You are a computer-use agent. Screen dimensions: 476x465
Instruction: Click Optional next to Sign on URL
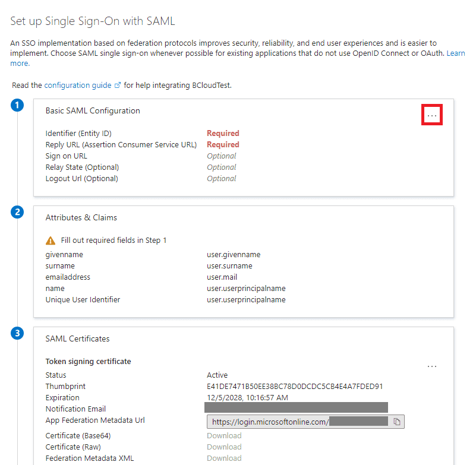[x=222, y=156]
